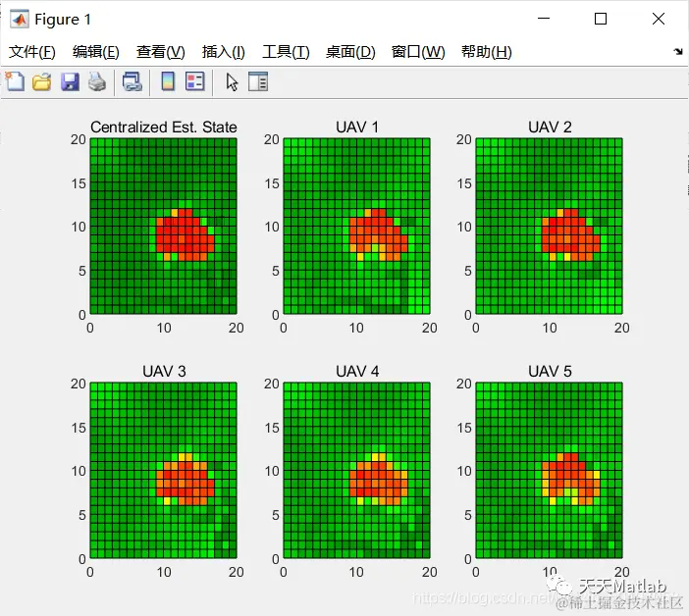
Task: Minimize the Figure 1 window
Action: 544,19
